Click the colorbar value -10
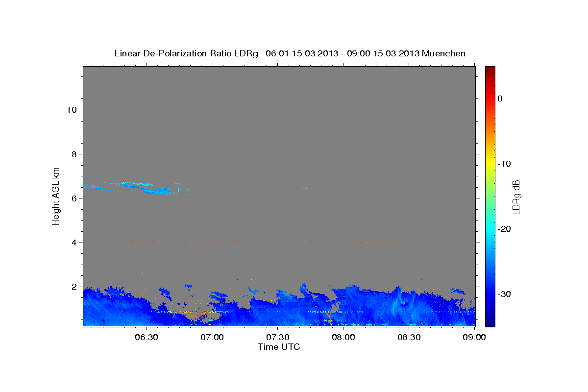Image resolution: width=588 pixels, height=392 pixels. click(505, 164)
